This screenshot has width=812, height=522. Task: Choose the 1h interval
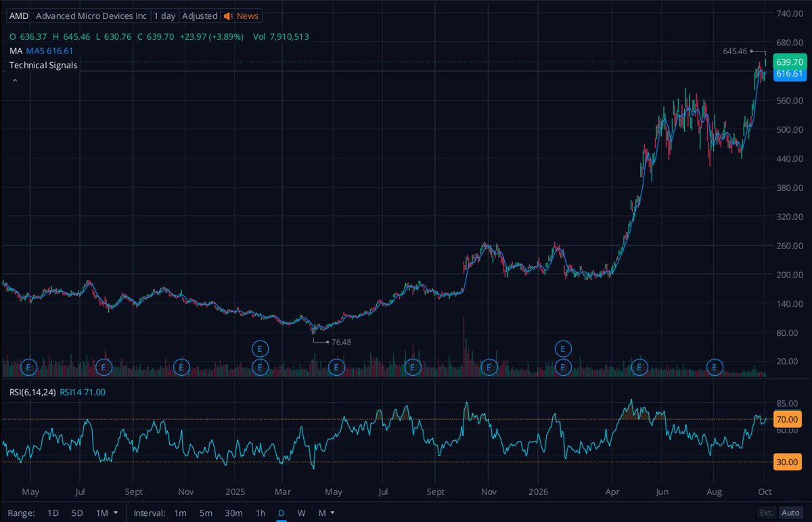[x=261, y=513]
